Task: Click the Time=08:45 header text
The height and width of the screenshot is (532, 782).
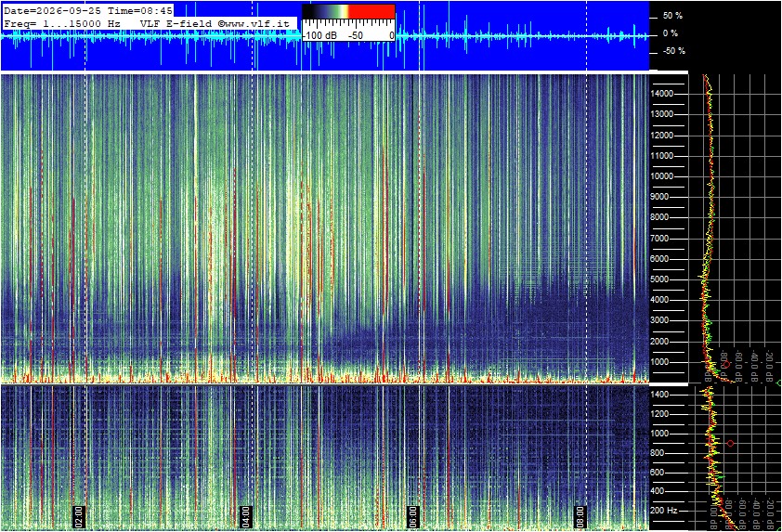Action: click(140, 11)
